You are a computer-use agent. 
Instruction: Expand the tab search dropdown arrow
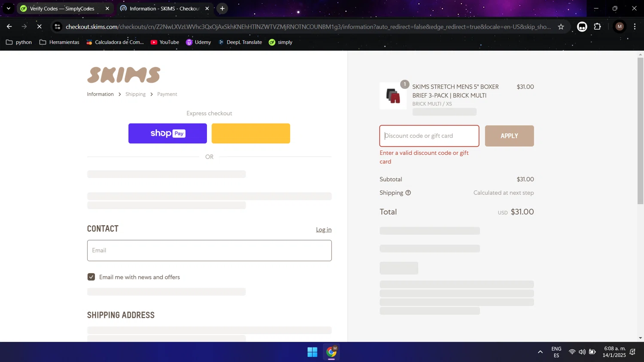click(x=8, y=9)
